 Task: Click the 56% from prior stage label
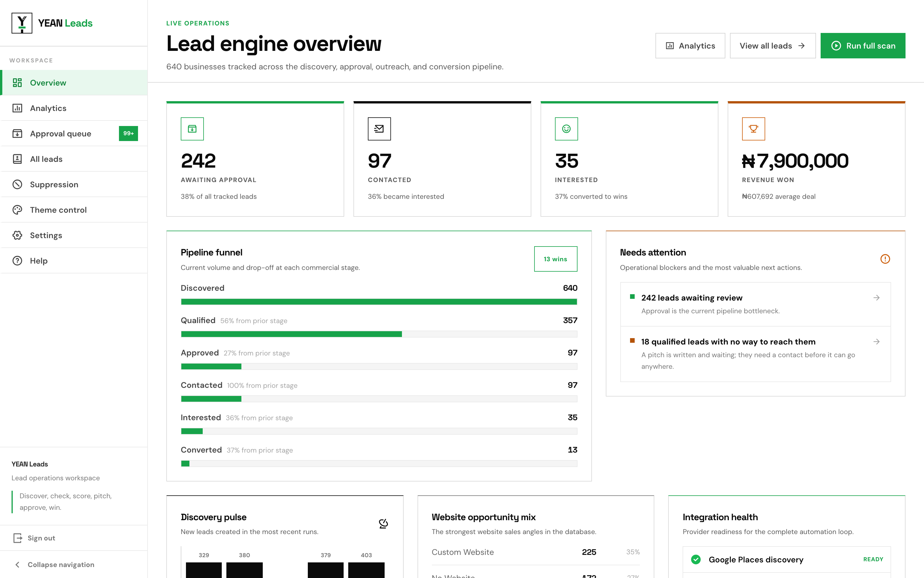click(254, 321)
